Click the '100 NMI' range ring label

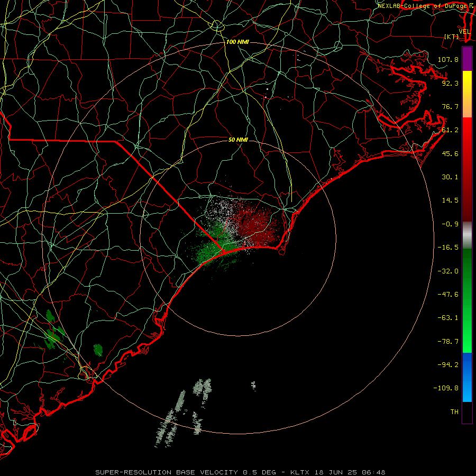pyautogui.click(x=237, y=42)
